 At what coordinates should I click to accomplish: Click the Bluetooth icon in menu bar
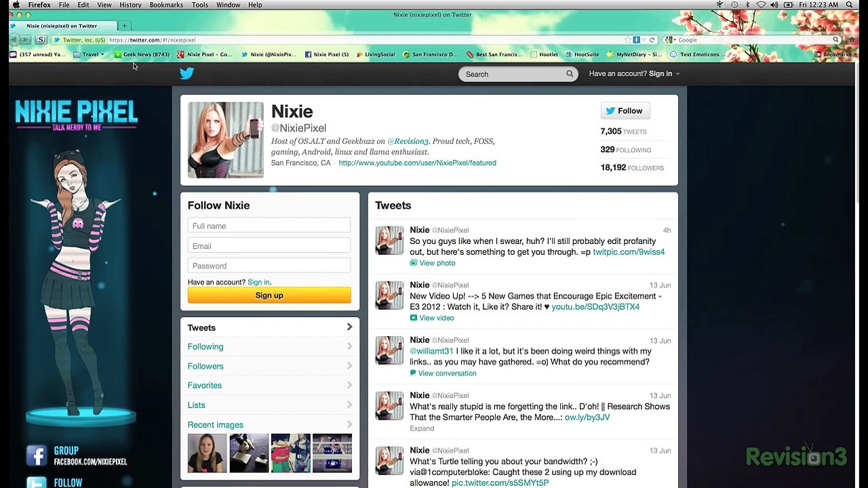point(747,5)
